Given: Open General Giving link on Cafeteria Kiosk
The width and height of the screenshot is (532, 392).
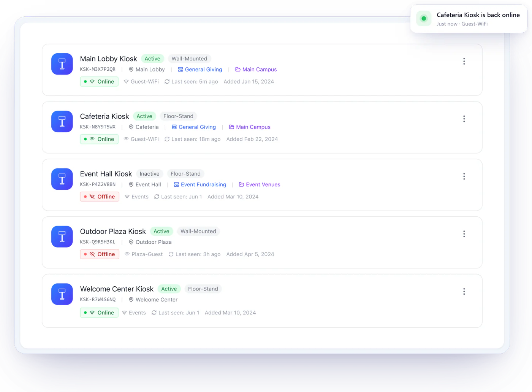Looking at the screenshot, I should pos(194,127).
